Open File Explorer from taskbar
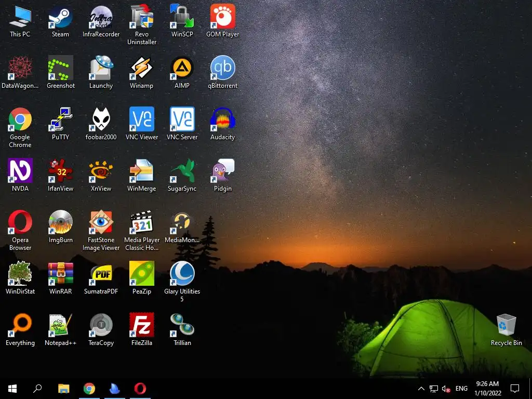Screen dimensions: 532x399 pos(64,389)
